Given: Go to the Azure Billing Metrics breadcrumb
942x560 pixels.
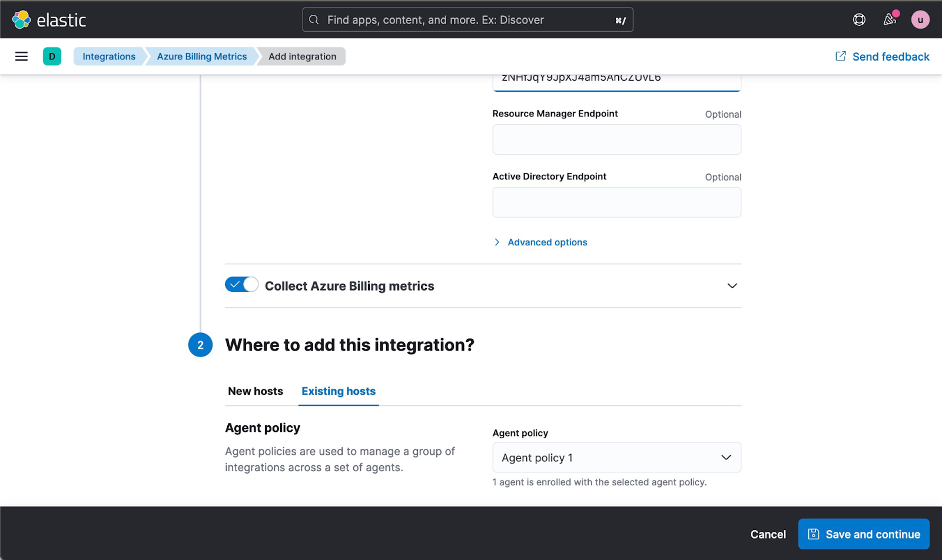Looking at the screenshot, I should pos(202,56).
